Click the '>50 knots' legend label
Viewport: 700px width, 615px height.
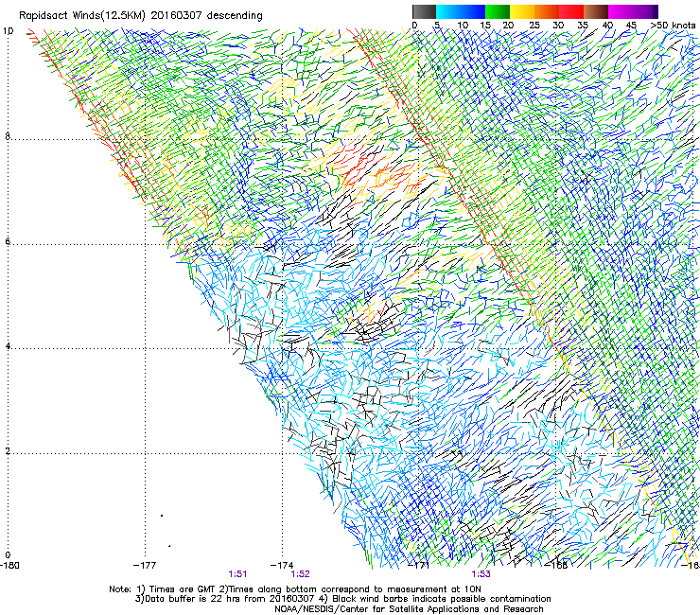pos(673,26)
